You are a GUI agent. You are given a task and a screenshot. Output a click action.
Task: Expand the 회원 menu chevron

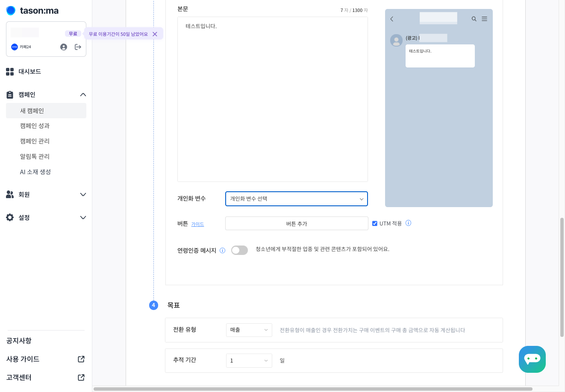83,195
